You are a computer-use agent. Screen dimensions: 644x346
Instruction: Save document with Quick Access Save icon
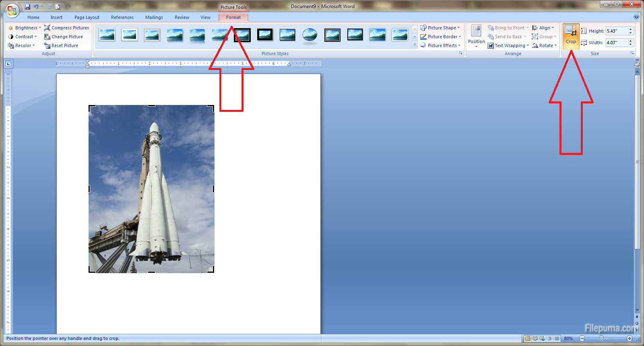pos(27,6)
